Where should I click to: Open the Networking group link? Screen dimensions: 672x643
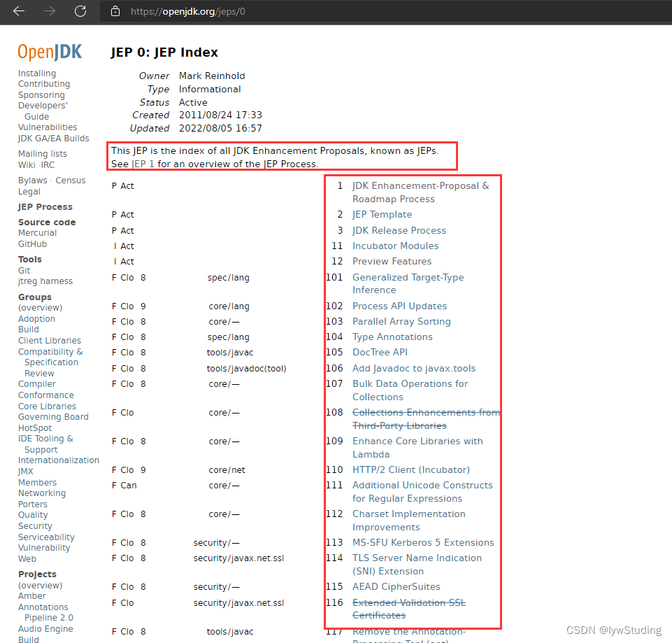click(42, 494)
